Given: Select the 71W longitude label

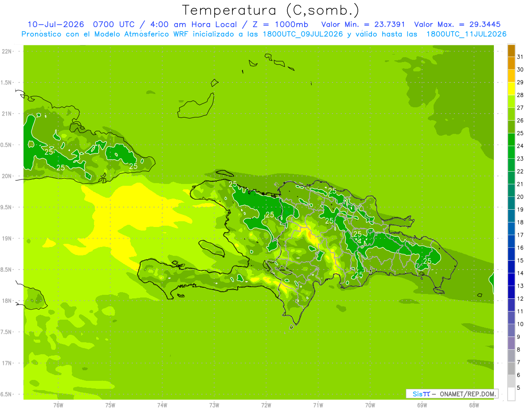Looking at the screenshot, I should pos(318,405).
